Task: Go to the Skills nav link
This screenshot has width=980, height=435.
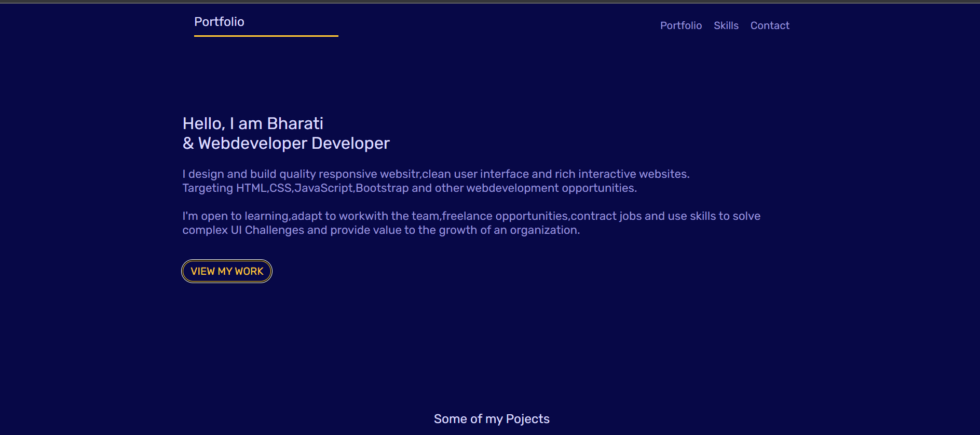Action: [x=726, y=25]
